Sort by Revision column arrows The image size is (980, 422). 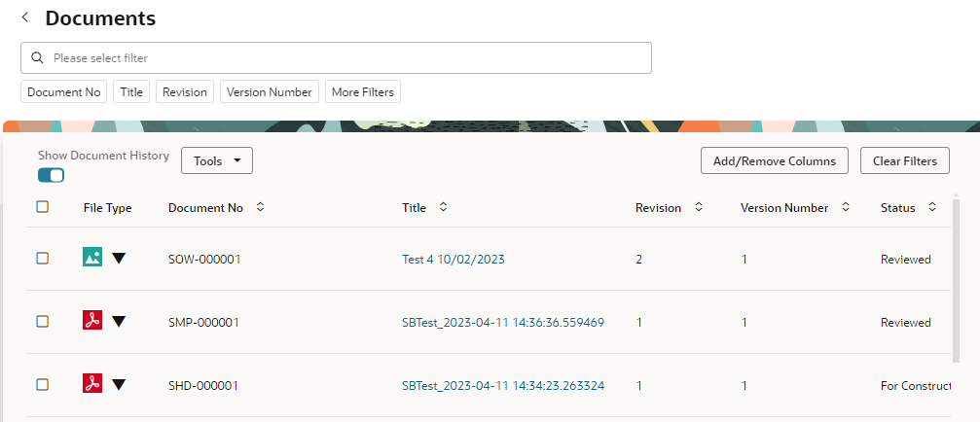pyautogui.click(x=699, y=207)
